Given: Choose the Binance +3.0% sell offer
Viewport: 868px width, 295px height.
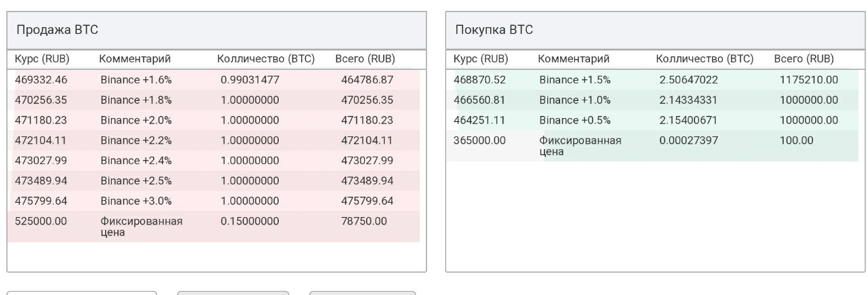Looking at the screenshot, I should click(214, 201).
